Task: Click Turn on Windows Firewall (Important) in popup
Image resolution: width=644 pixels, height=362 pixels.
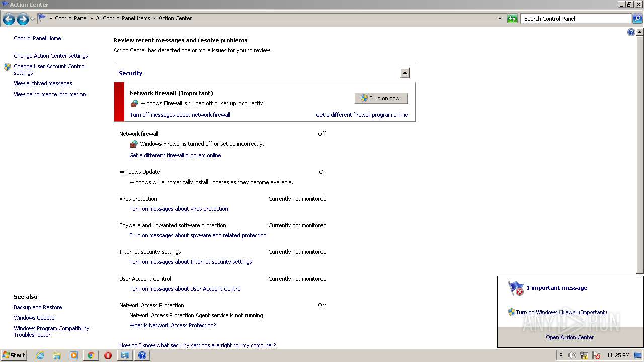Action: coord(561,312)
